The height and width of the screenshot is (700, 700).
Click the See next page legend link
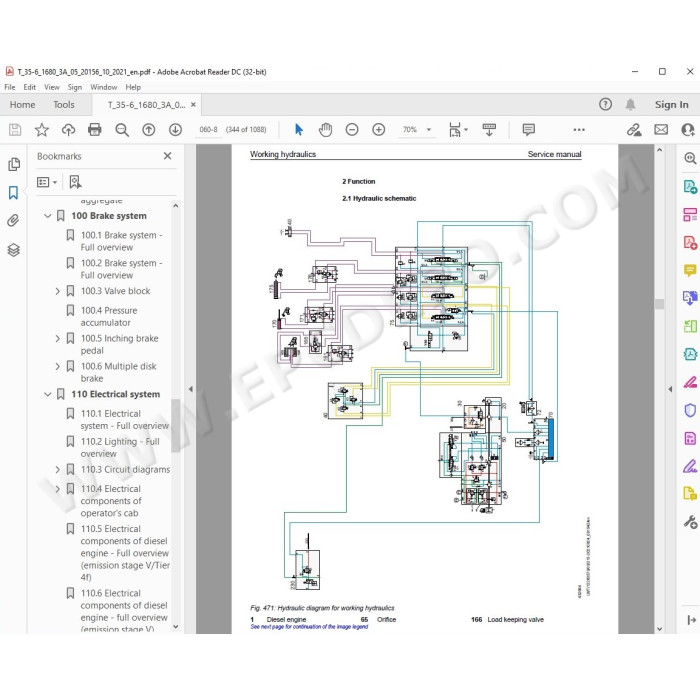[309, 627]
